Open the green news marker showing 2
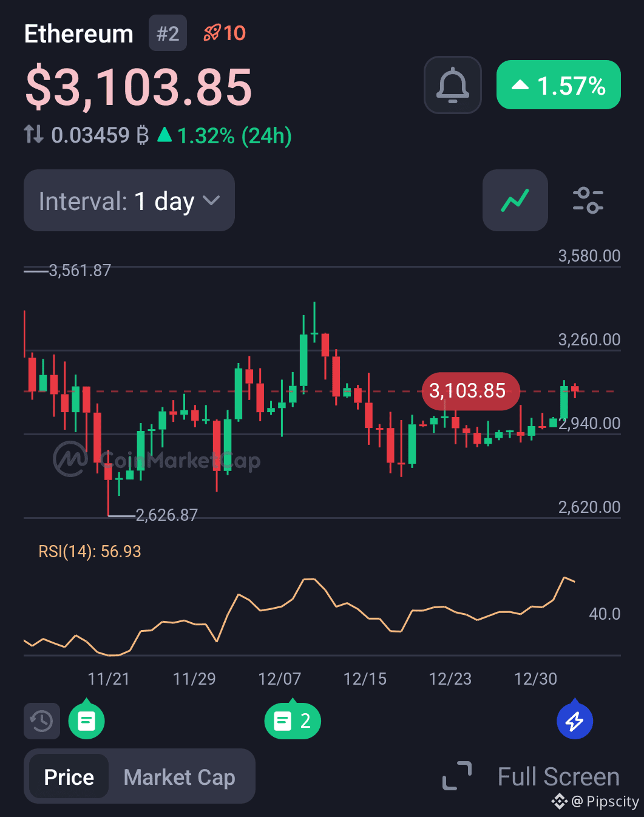This screenshot has width=644, height=817. pos(292,721)
